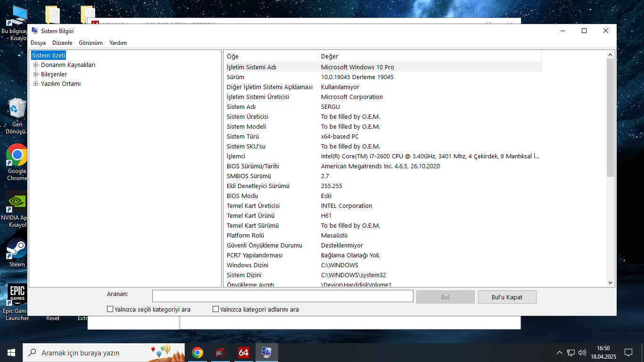Click the Temel Kart Ürünü value H61
The image size is (644, 362).
click(326, 215)
